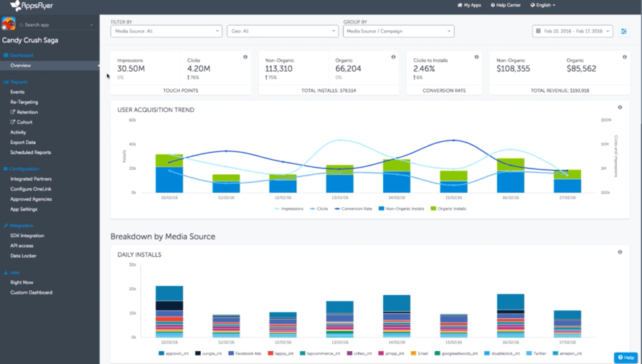
Task: Toggle Twitter legend entry
Action: coord(536,353)
